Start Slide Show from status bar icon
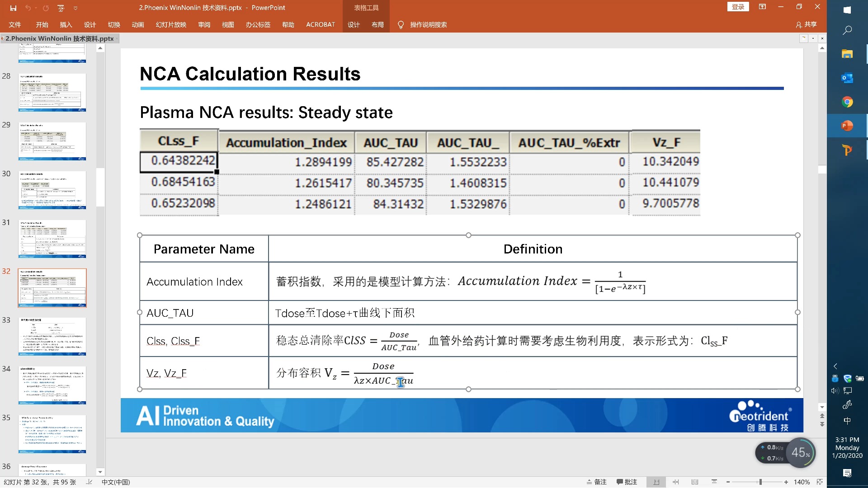868x488 pixels. tap(714, 482)
